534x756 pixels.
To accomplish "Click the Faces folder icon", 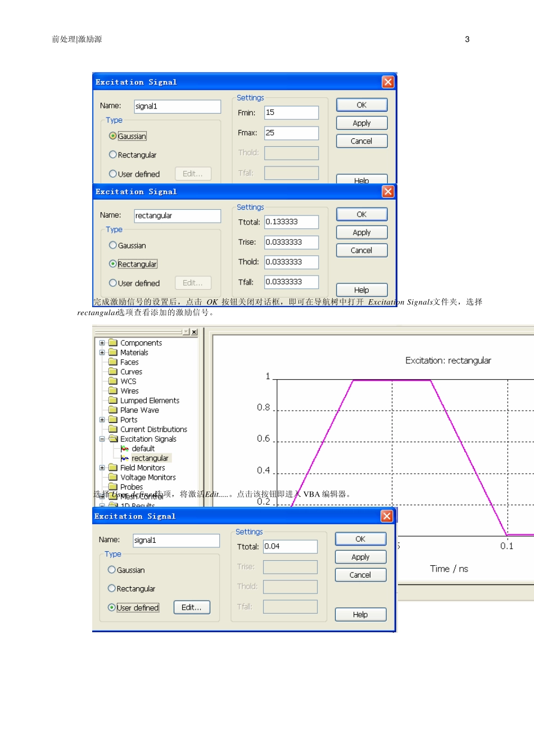I will (x=112, y=362).
